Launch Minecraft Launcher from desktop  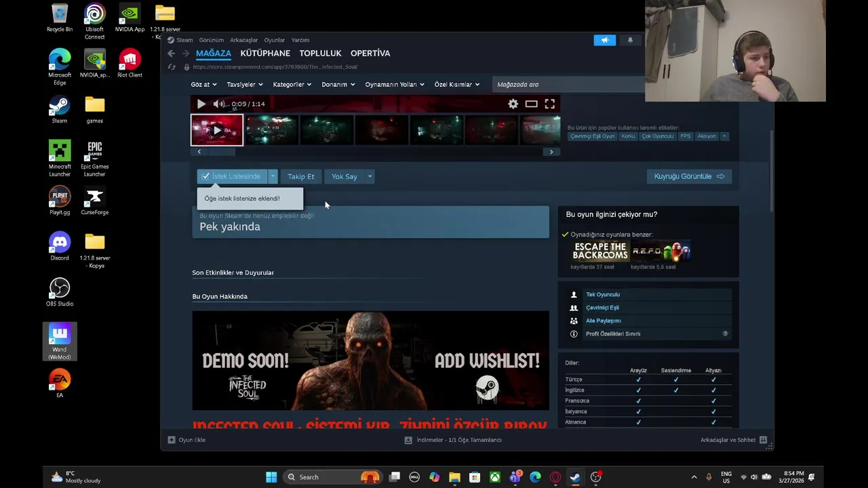pos(60,159)
